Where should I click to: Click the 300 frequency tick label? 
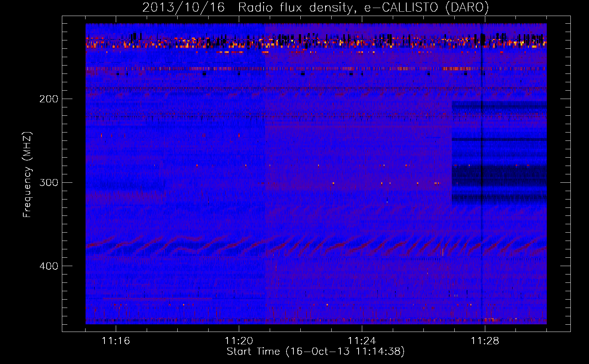coord(49,182)
